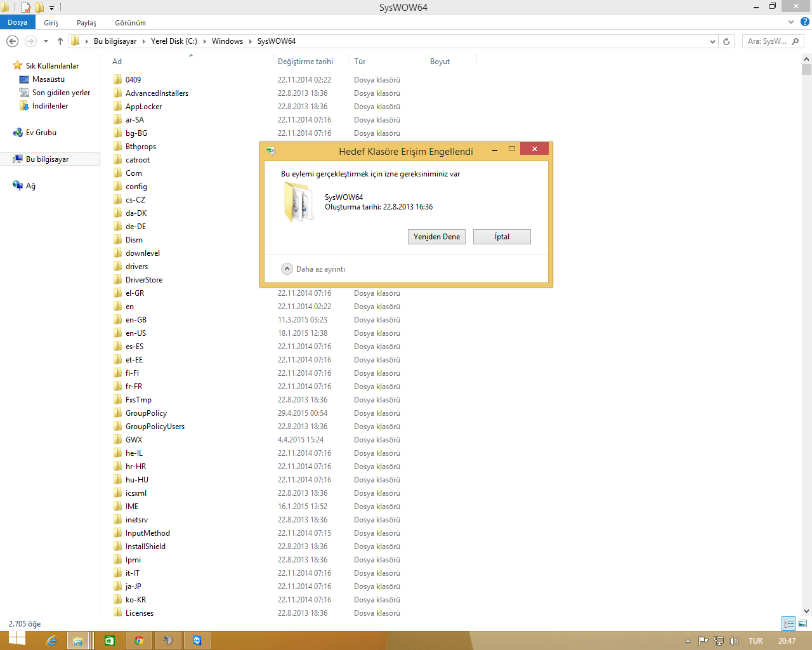Open File Explorer on the taskbar
Viewport: 812px width, 650px height.
(77, 640)
